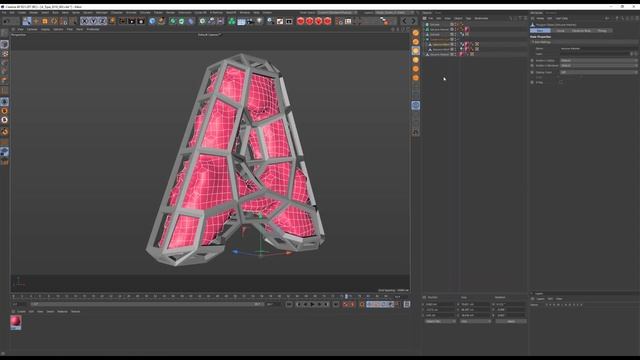
Task: Switch to the Phong tab in Attributes
Action: click(x=602, y=31)
